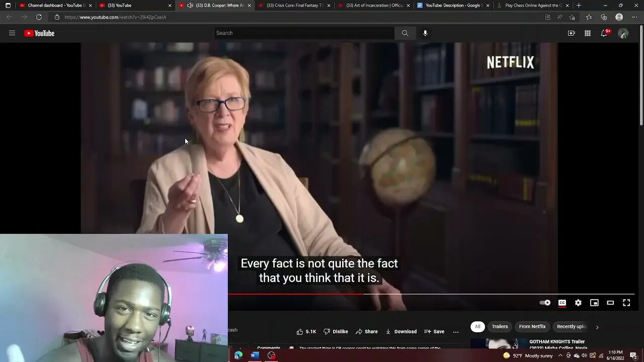Show more topic chips arrow
Image resolution: width=644 pixels, height=362 pixels.
click(x=597, y=327)
